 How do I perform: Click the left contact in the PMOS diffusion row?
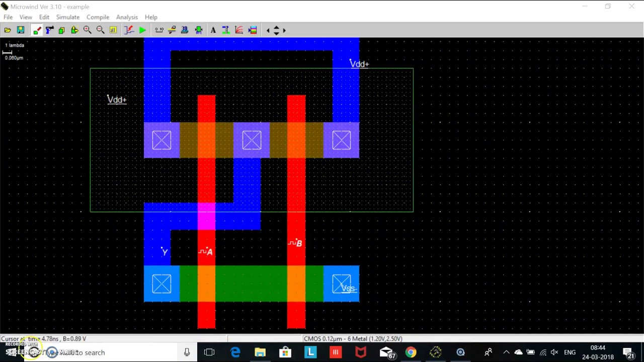pyautogui.click(x=162, y=140)
